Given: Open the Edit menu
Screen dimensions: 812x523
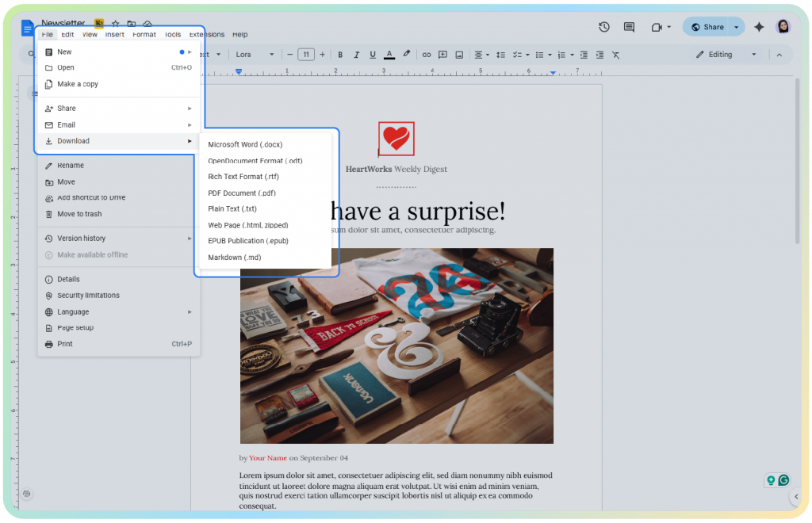Looking at the screenshot, I should (x=67, y=35).
